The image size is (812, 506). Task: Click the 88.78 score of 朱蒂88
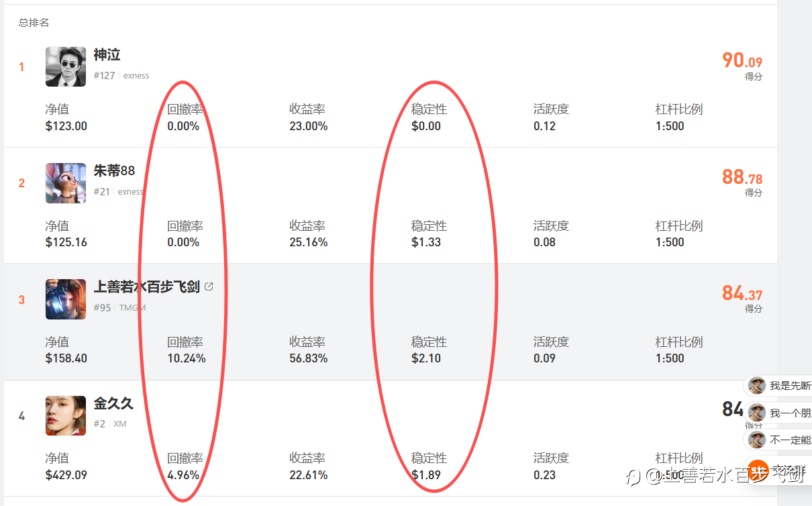[x=742, y=177]
